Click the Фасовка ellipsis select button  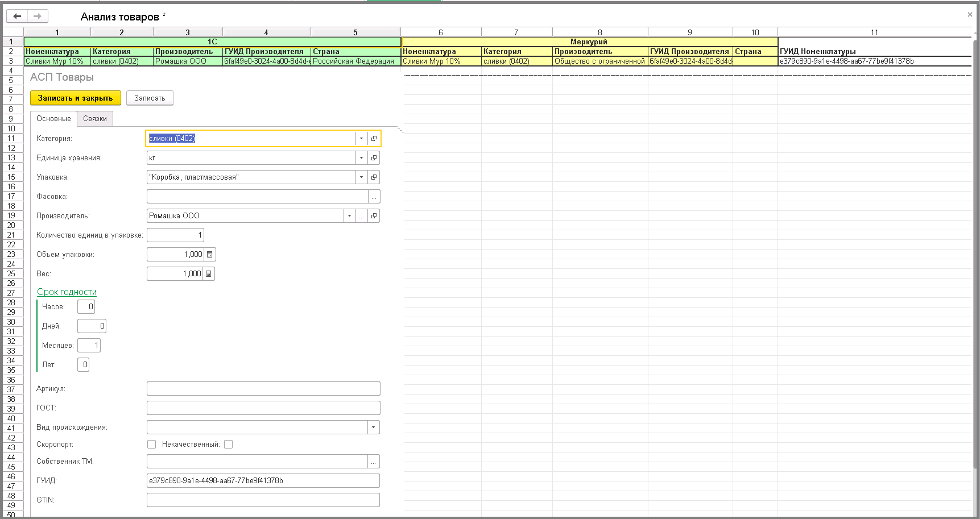[x=374, y=196]
